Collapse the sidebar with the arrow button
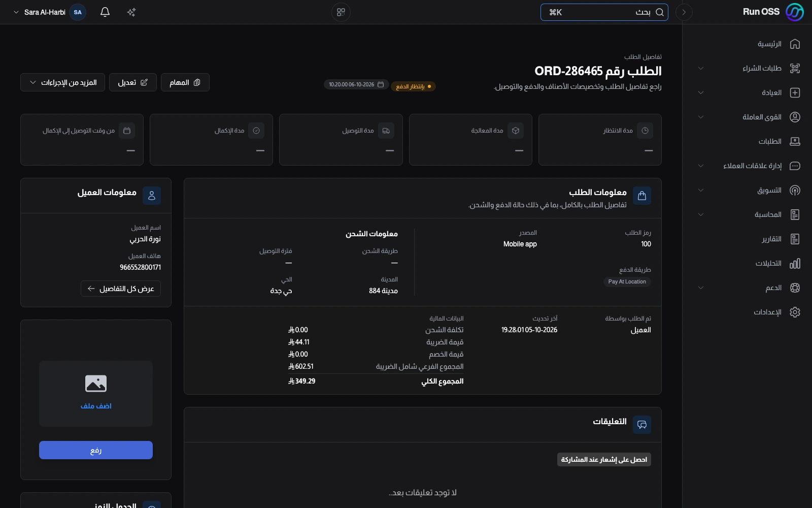Image resolution: width=812 pixels, height=508 pixels. point(684,12)
